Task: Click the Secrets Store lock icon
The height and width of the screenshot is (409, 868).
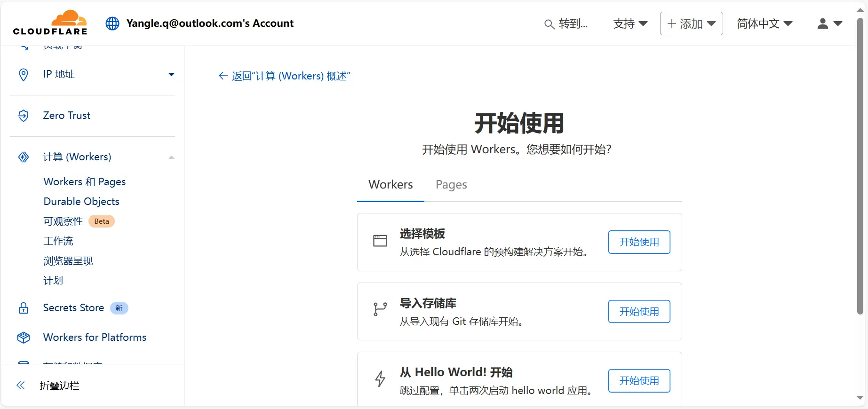Action: [x=24, y=308]
